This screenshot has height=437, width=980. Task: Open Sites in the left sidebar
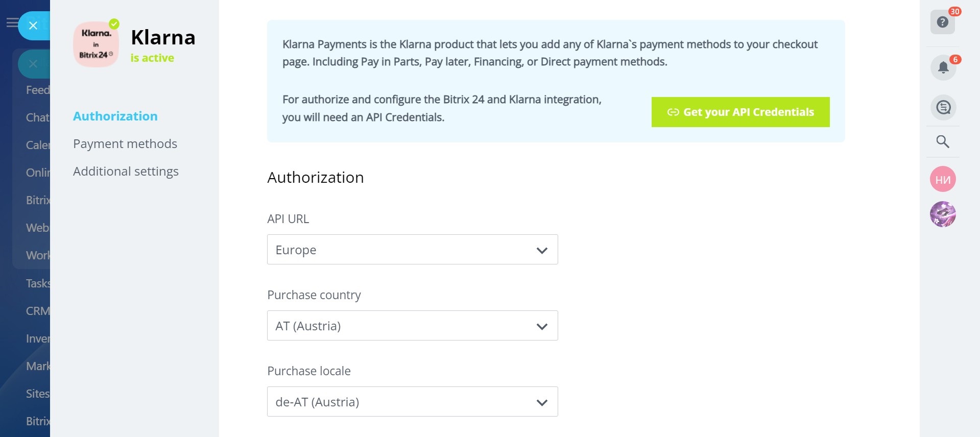point(38,394)
